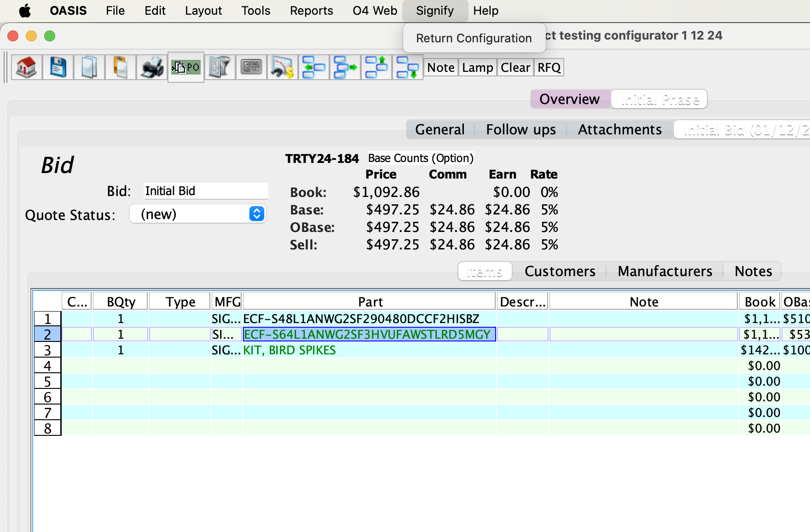Open the Manufacturers tab
Image resolution: width=810 pixels, height=532 pixels.
coord(665,271)
